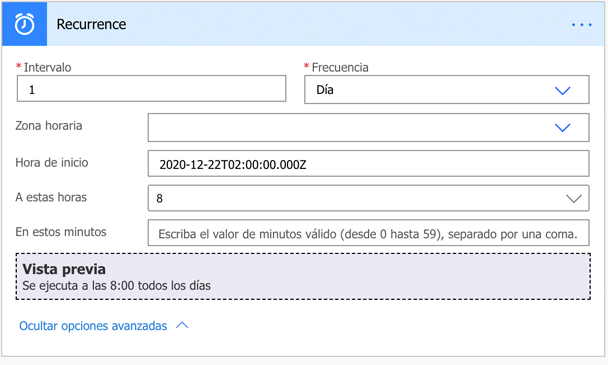Click the Recurrence alarm clock icon
The width and height of the screenshot is (608, 365).
click(x=24, y=24)
